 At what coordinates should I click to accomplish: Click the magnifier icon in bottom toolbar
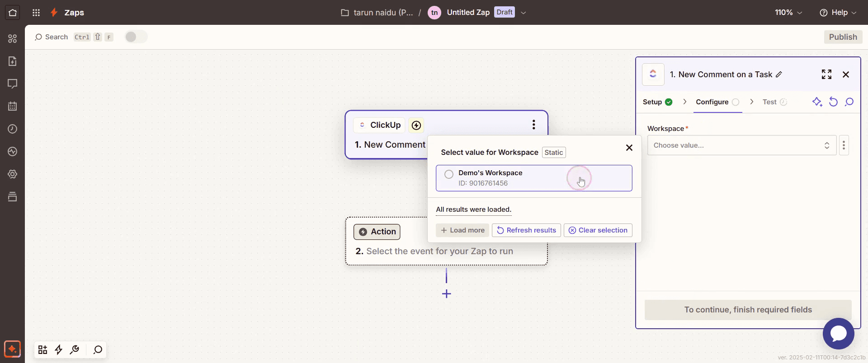coord(98,349)
